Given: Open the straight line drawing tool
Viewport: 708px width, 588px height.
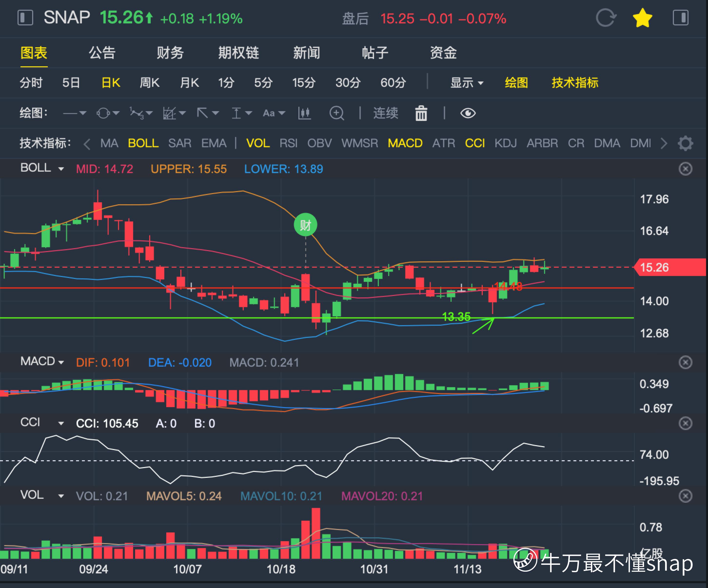Looking at the screenshot, I should click(70, 114).
